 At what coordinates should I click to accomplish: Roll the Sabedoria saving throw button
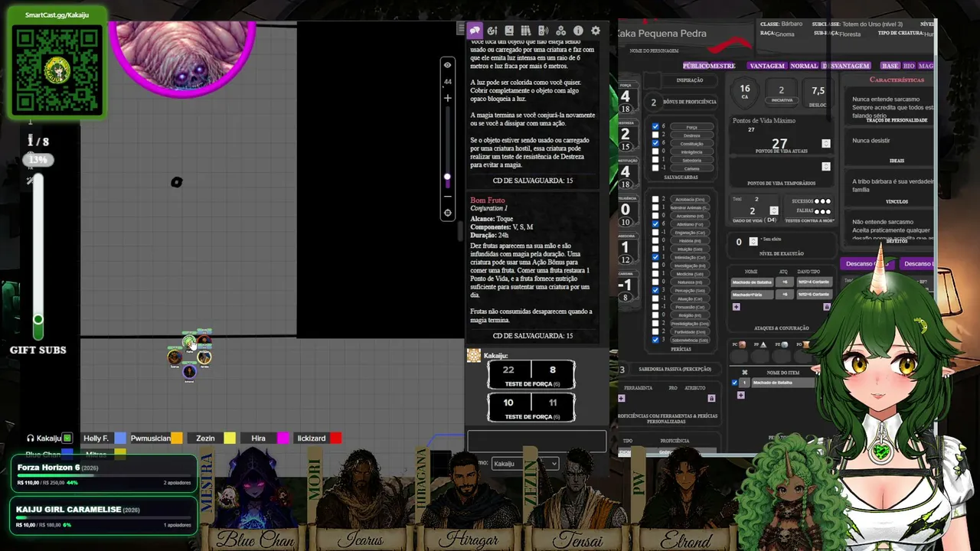click(x=691, y=160)
